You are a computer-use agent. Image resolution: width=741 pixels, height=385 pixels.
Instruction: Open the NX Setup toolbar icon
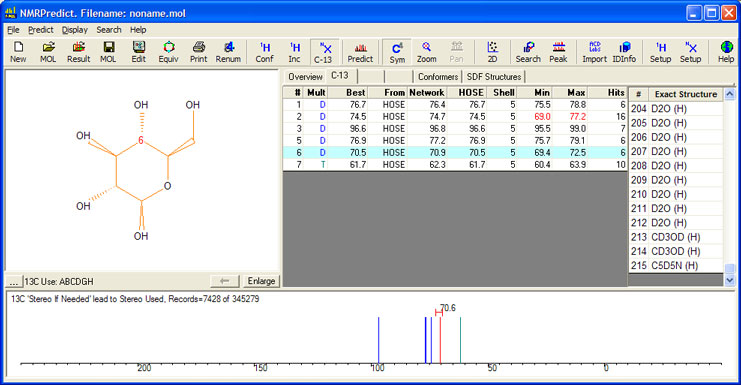click(690, 52)
